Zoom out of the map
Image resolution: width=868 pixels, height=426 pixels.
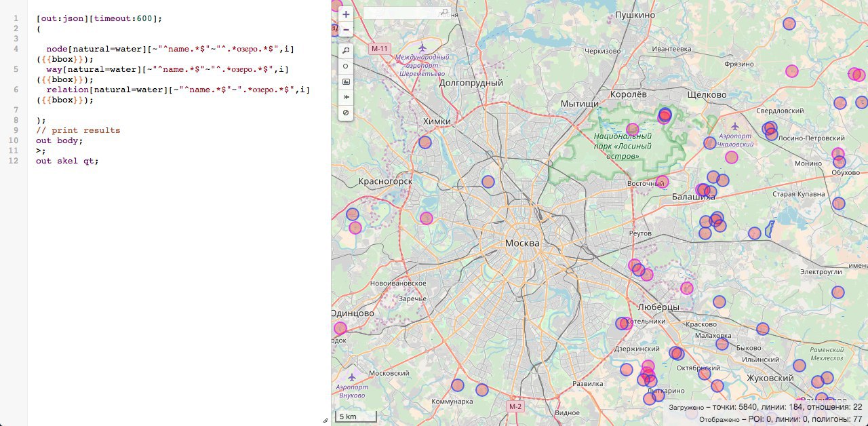tap(346, 29)
